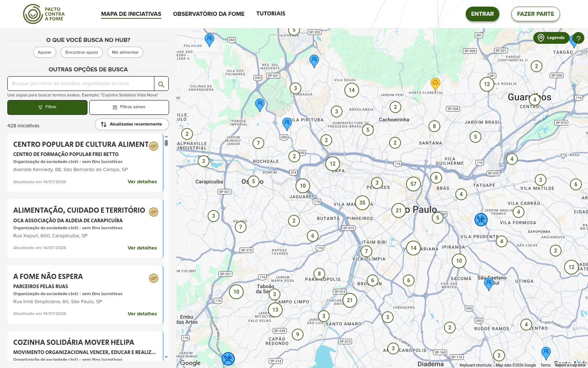Screen dimensions: 588x368
Task: Select the blue person marker near São Caetano do Sul
Action: point(488,284)
